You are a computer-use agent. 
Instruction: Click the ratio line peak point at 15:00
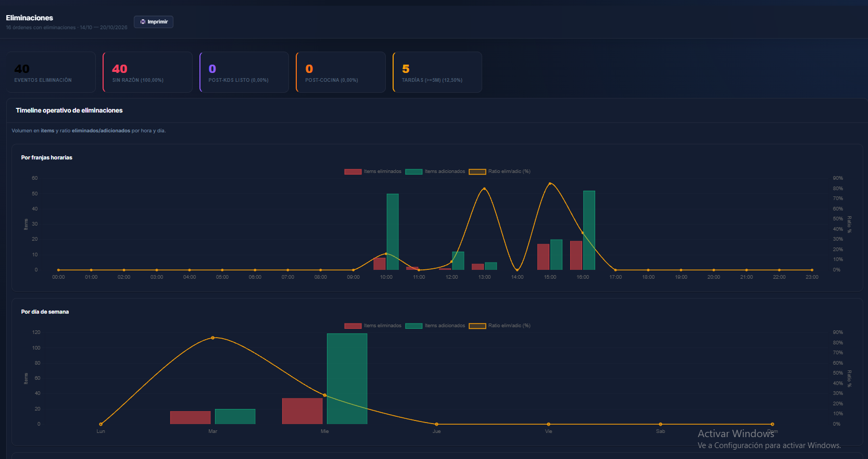pos(550,183)
